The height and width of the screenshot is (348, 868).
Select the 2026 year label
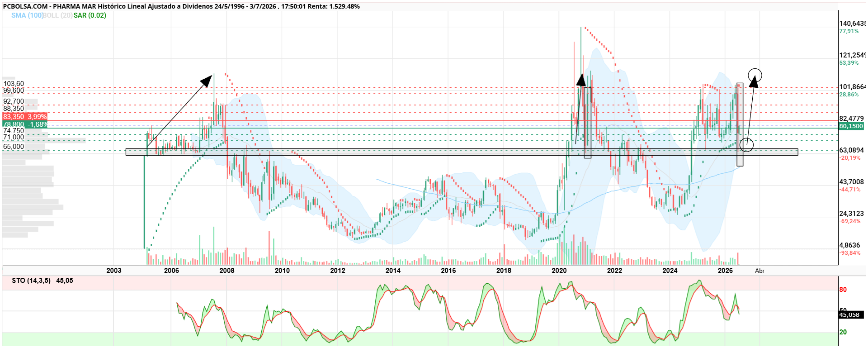click(x=725, y=271)
